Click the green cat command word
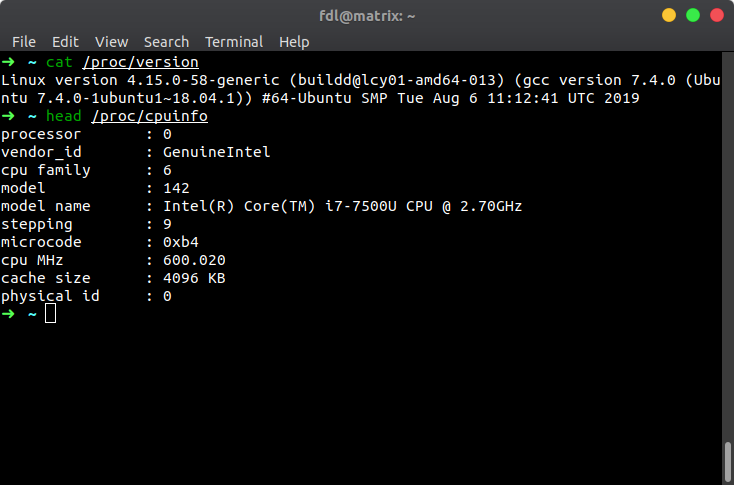 [x=59, y=62]
